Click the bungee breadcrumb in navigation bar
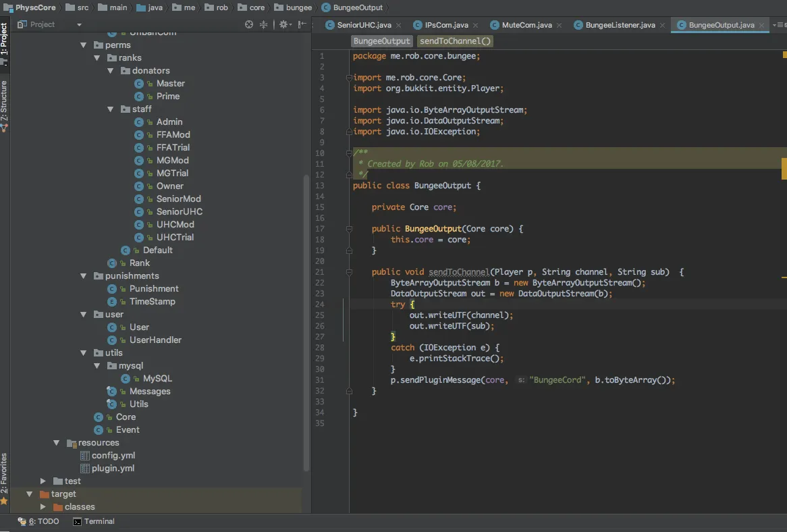This screenshot has width=787, height=532. coord(297,7)
